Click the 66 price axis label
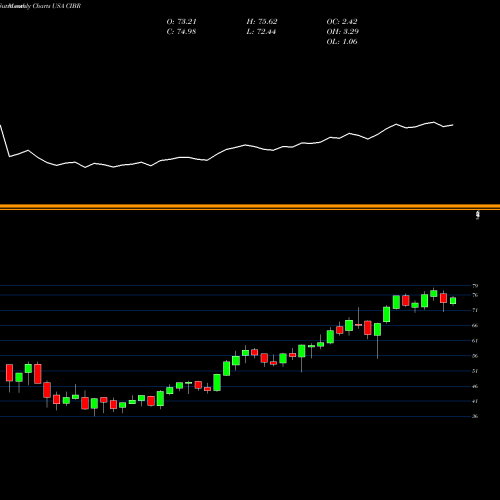 coord(475,326)
